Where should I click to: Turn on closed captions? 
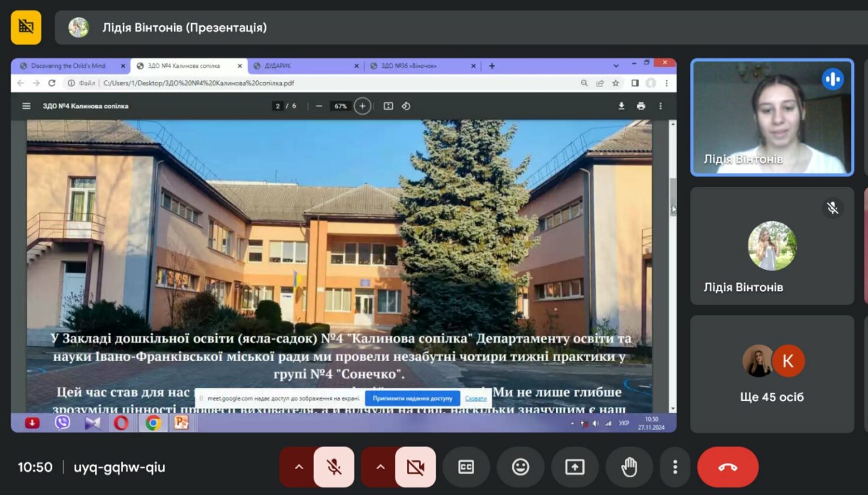click(x=466, y=467)
